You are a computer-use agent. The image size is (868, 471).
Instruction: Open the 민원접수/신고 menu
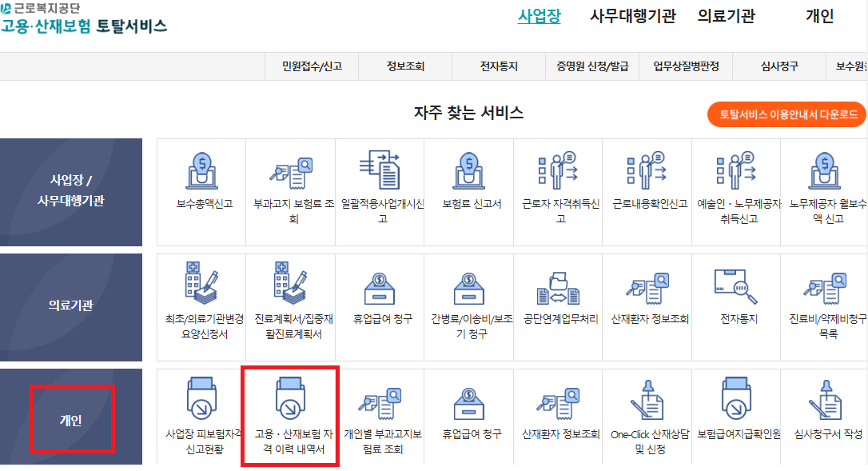tap(312, 66)
